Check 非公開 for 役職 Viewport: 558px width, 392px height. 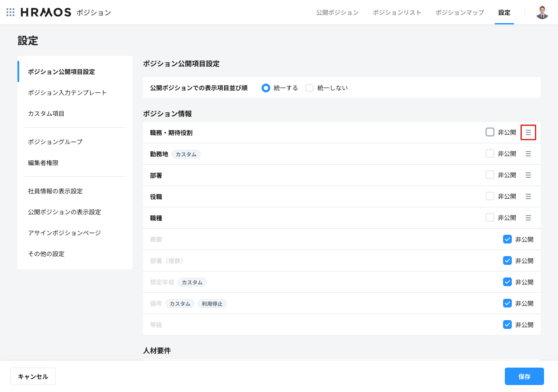click(x=490, y=196)
